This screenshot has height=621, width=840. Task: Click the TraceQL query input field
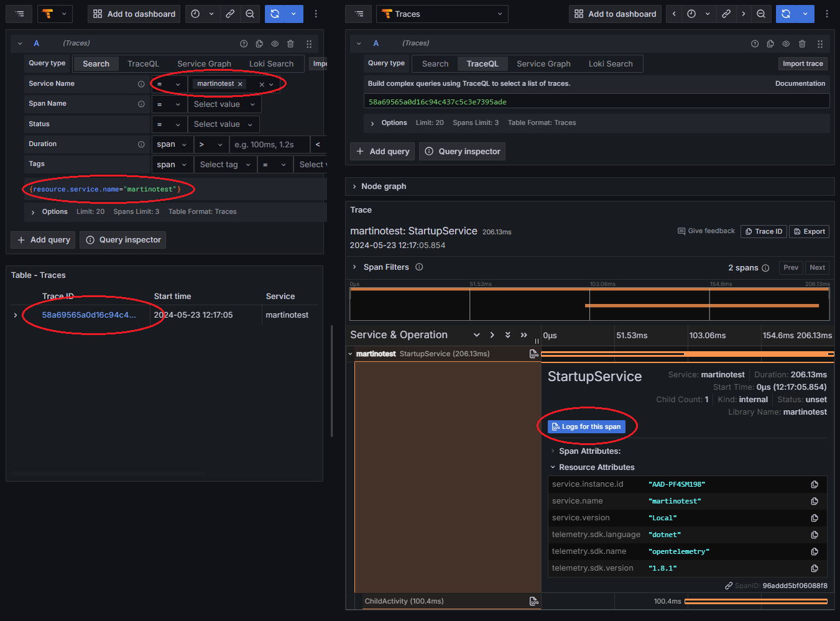click(596, 101)
